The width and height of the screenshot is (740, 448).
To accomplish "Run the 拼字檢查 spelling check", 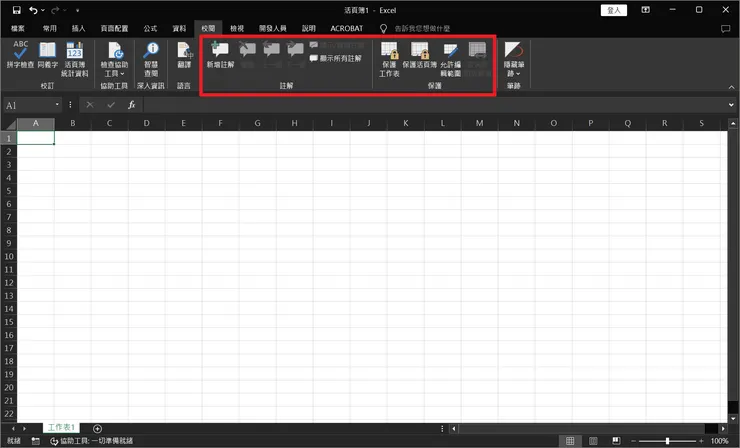I will (20, 55).
